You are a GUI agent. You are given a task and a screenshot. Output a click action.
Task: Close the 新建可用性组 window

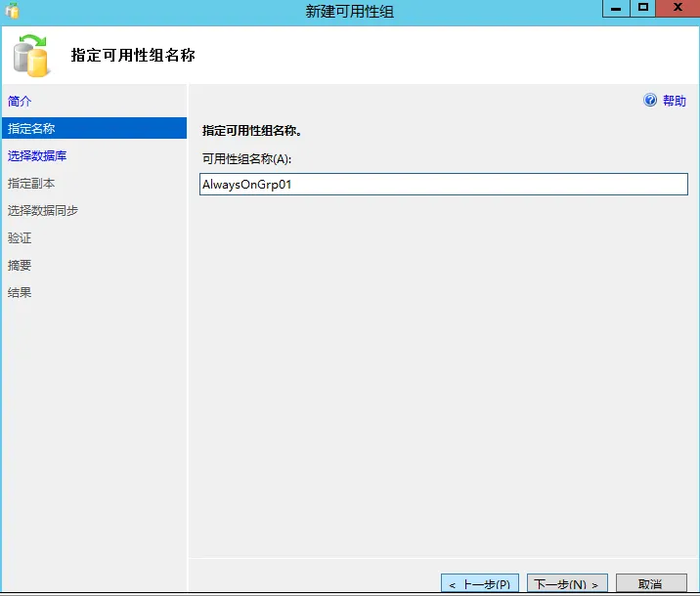click(678, 9)
